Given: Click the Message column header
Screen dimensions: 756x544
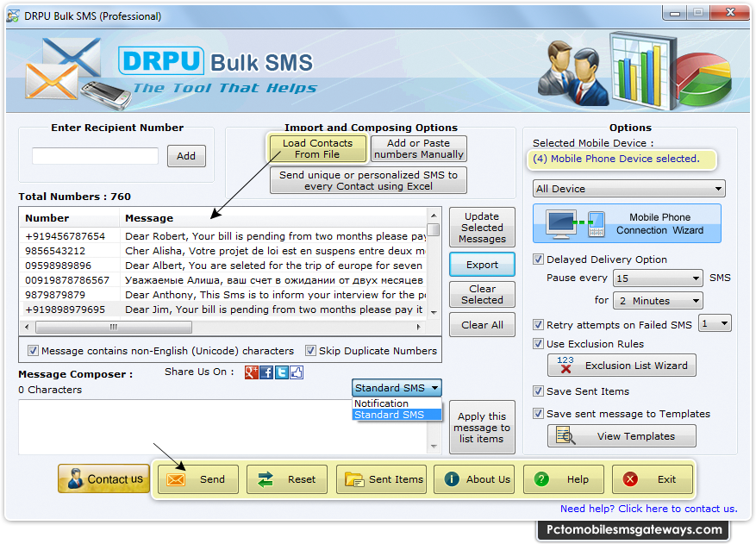Looking at the screenshot, I should coord(273,218).
